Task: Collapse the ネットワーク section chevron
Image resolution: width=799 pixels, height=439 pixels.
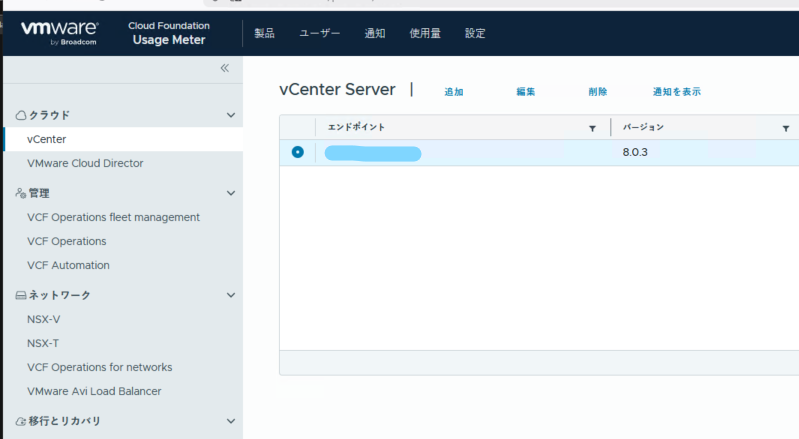Action: pyautogui.click(x=231, y=295)
